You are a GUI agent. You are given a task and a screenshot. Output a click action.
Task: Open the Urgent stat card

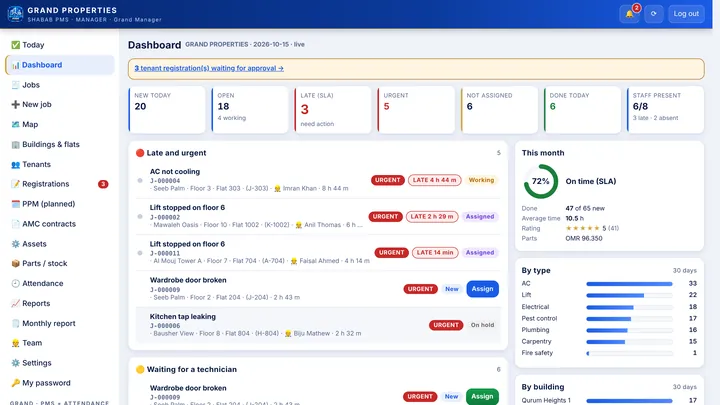coord(416,110)
